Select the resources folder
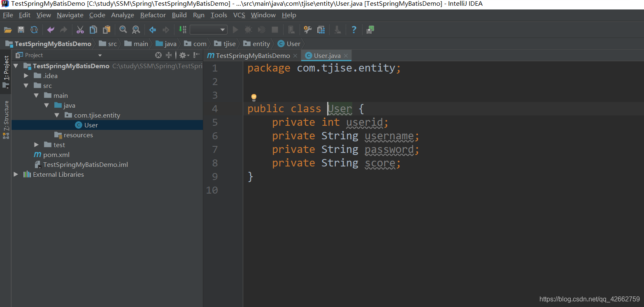 pyautogui.click(x=74, y=135)
